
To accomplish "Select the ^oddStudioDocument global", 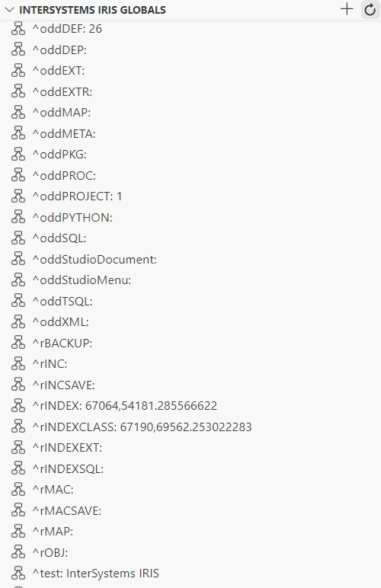I will pos(190,259).
